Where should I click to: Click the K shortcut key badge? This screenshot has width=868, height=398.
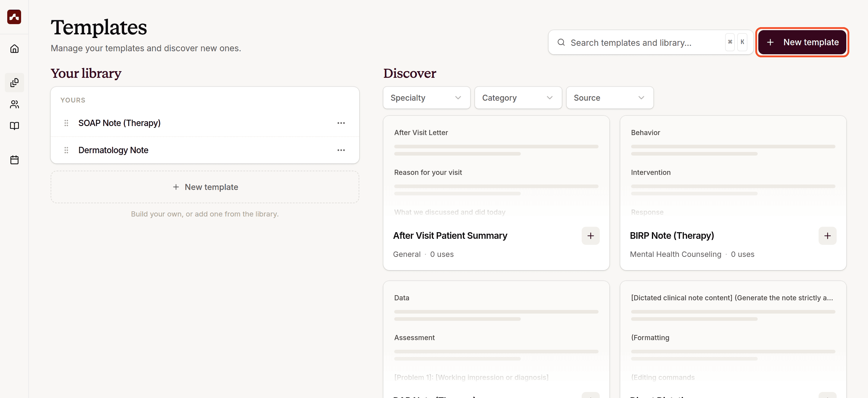[x=742, y=42]
